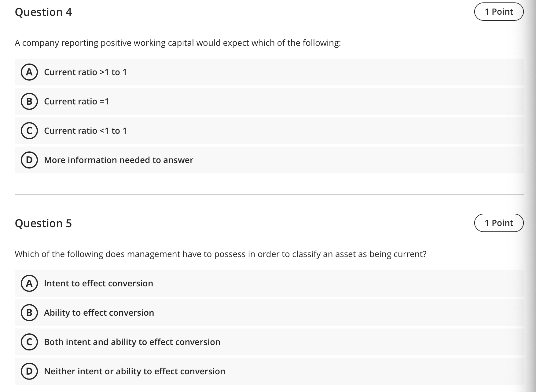This screenshot has width=536, height=392.
Task: Select 'Neither intent or ability to effect conversion'
Action: [134, 371]
